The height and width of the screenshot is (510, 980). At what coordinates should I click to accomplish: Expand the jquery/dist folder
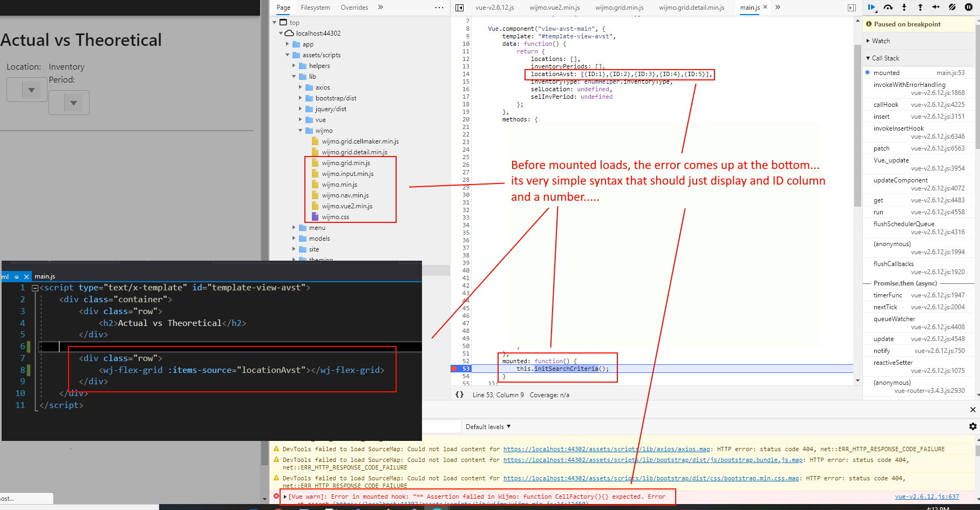pyautogui.click(x=301, y=109)
